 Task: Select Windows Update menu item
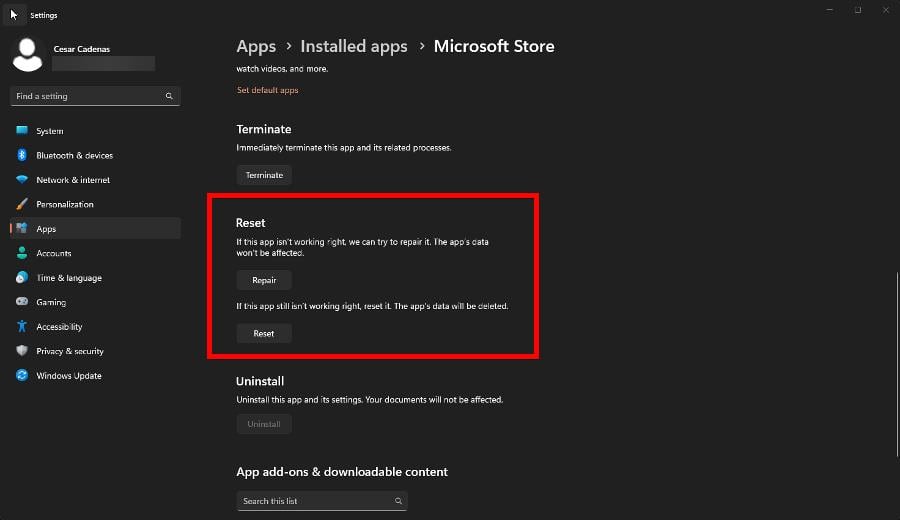point(95,375)
